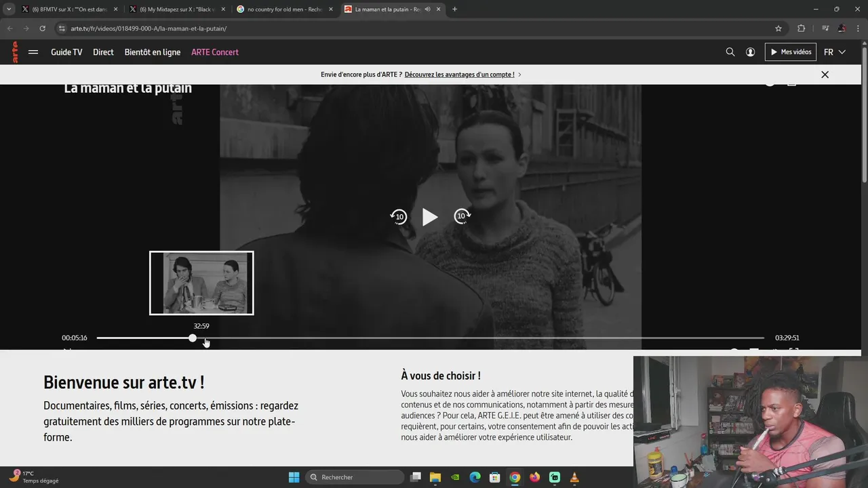Click the À vous de choisir ! heading
Viewport: 868px width, 488px height.
(441, 375)
